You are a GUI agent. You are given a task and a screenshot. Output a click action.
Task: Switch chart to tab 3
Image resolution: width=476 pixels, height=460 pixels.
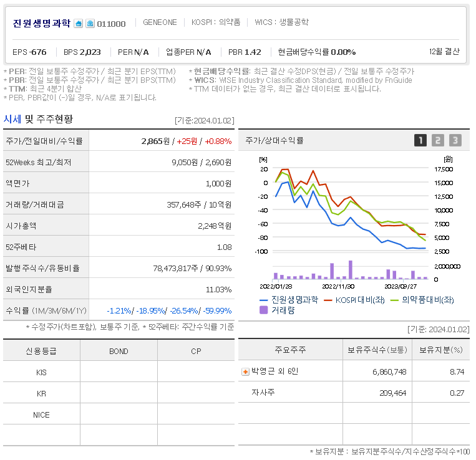click(455, 140)
